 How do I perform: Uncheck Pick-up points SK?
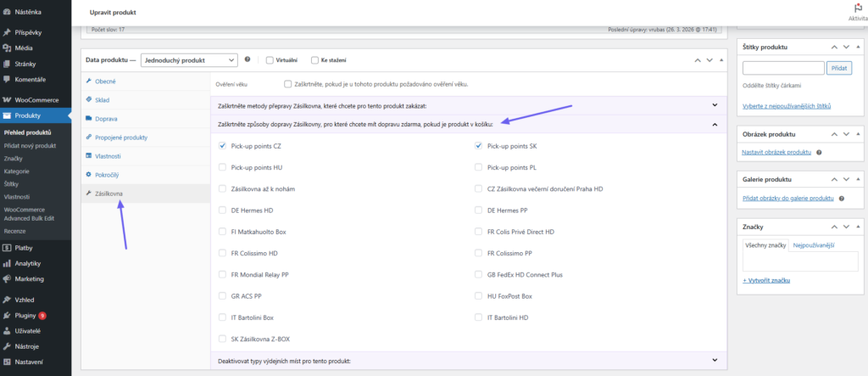click(x=478, y=146)
